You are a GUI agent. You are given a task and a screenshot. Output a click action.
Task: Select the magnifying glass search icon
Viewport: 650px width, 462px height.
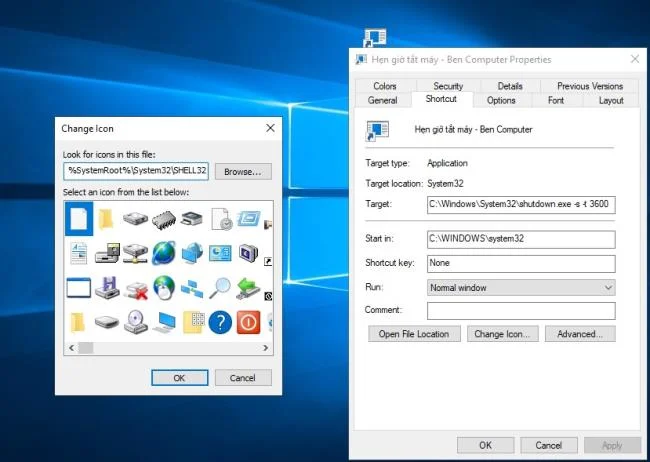click(x=220, y=288)
